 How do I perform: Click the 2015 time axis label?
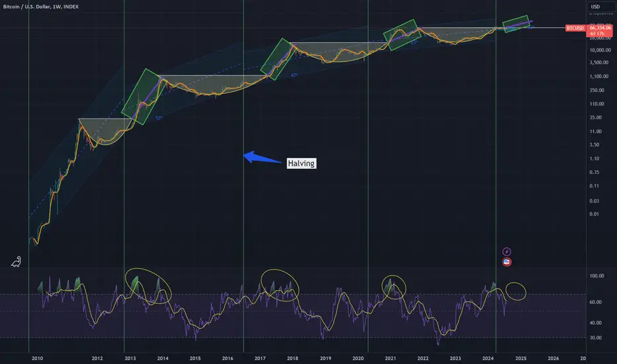click(195, 359)
